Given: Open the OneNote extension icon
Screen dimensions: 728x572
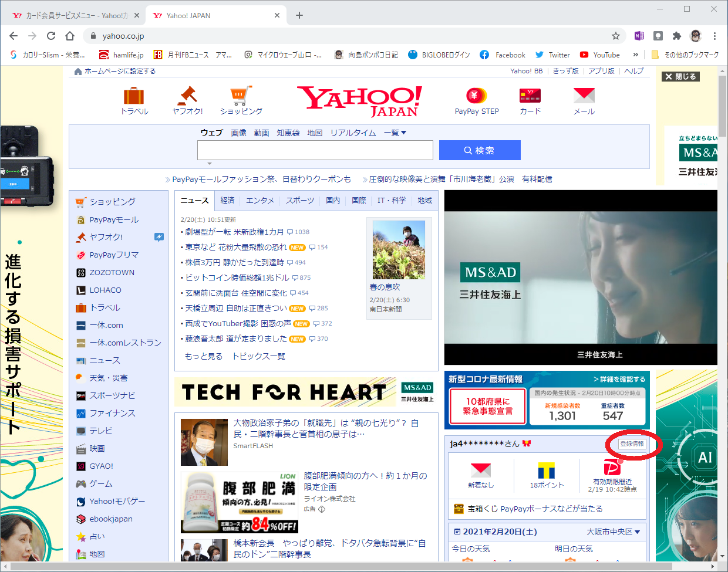Looking at the screenshot, I should tap(639, 36).
